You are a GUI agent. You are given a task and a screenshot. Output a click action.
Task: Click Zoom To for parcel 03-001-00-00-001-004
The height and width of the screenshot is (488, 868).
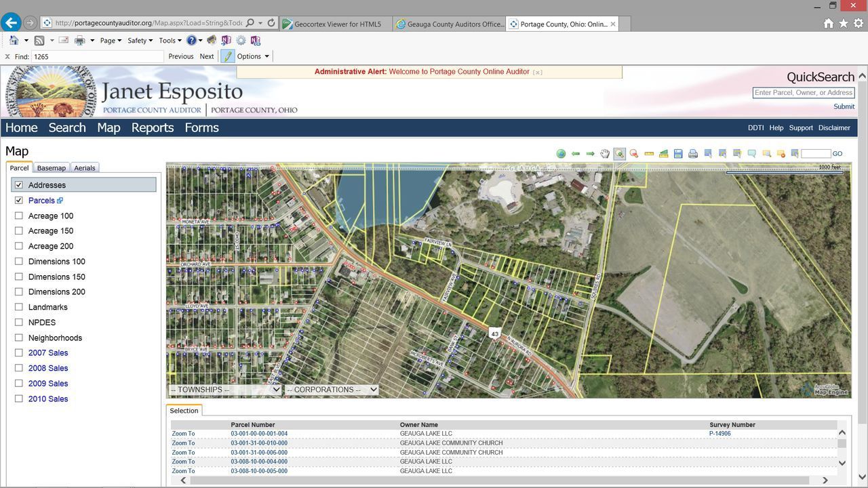pyautogui.click(x=183, y=434)
